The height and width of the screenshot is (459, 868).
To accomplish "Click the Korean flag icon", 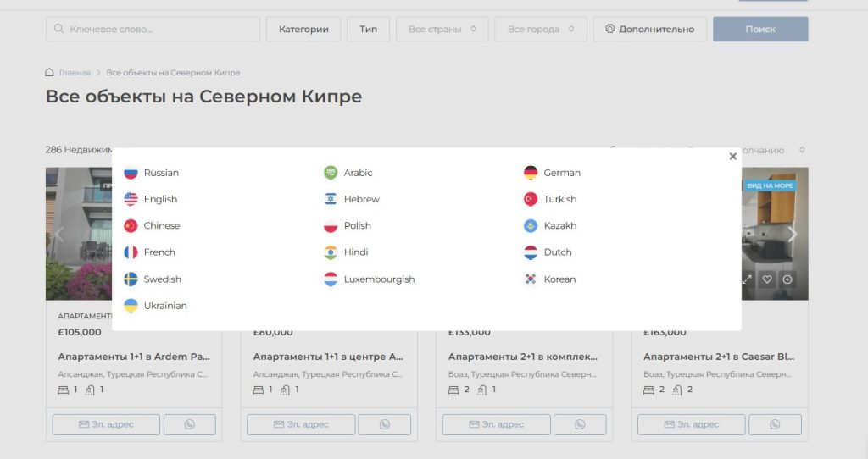I will (531, 279).
